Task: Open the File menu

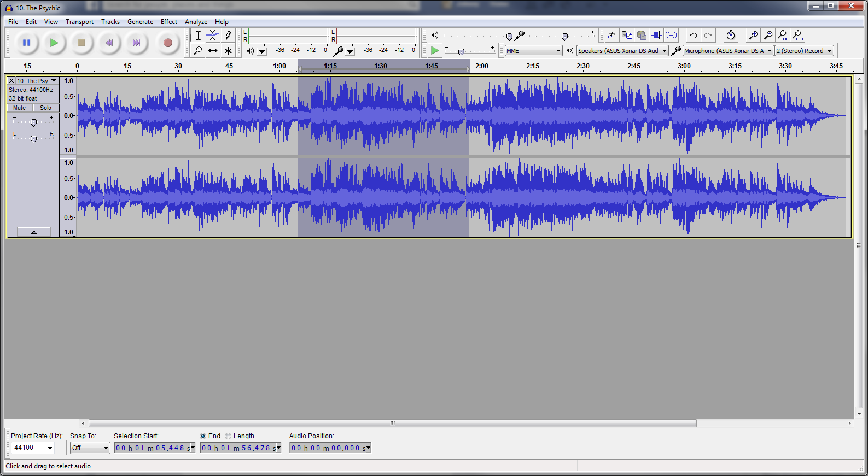Action: (13, 22)
